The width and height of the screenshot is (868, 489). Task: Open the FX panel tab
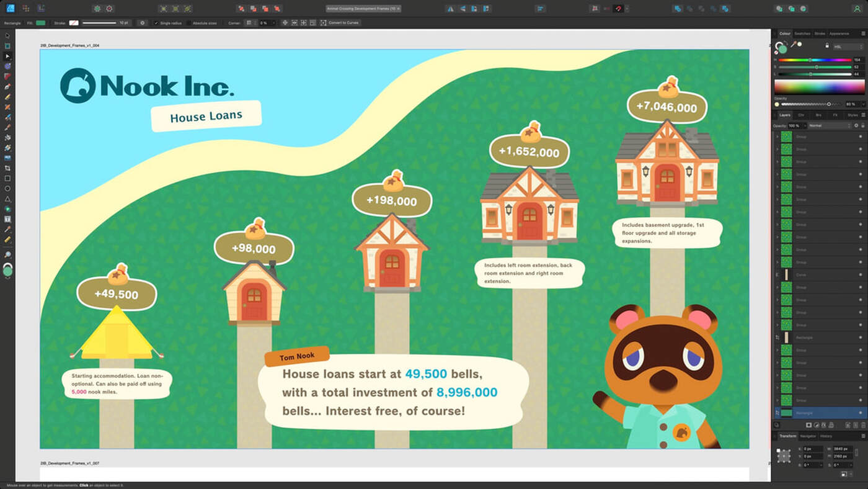(x=835, y=115)
